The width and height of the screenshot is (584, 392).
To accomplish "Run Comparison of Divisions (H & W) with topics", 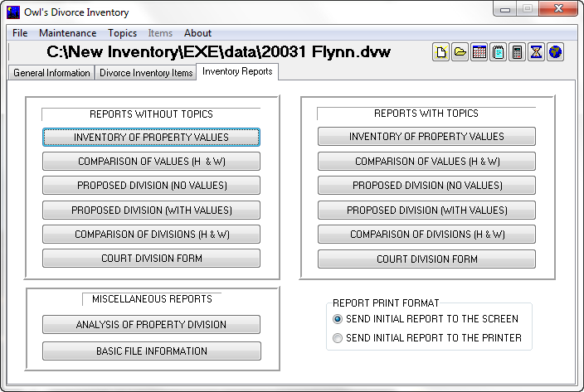I will [426, 235].
